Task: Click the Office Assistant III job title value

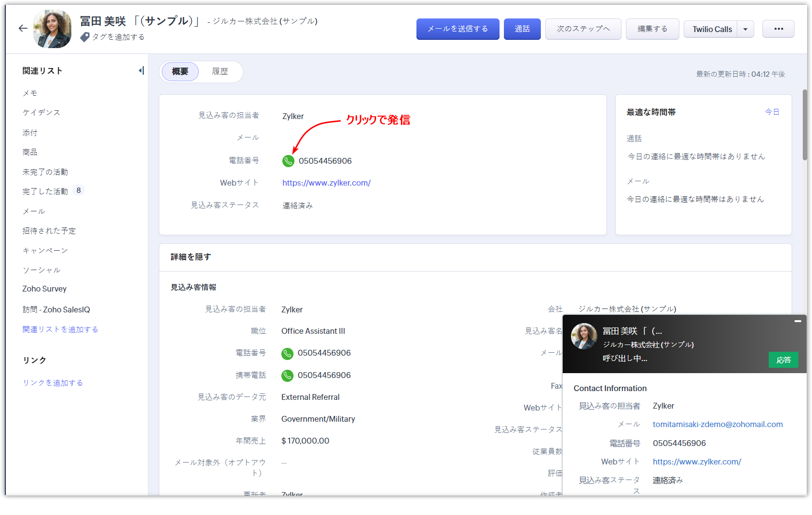Action: point(313,331)
